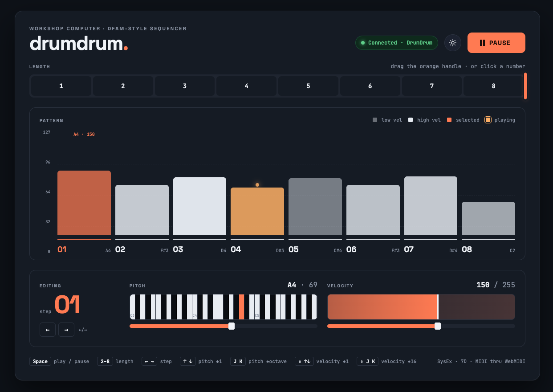Viewport: 553px width, 392px height.
Task: Click the velocity slider thumb
Action: (x=438, y=326)
